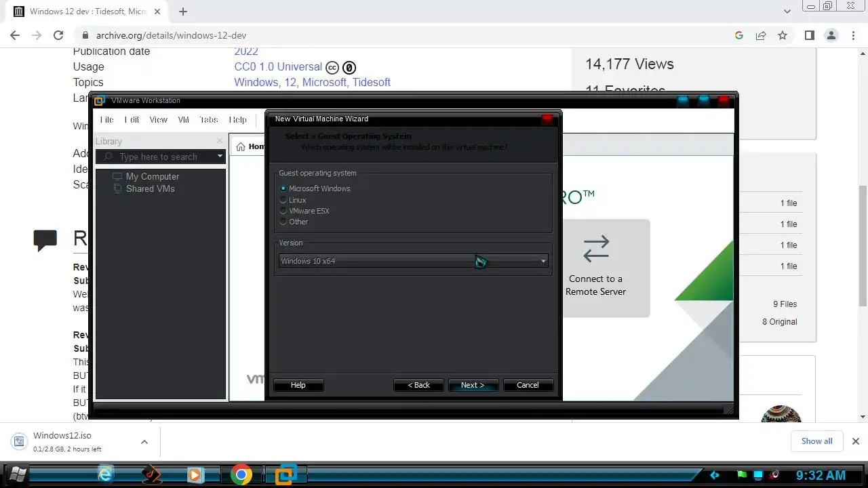Open a new Chrome tab

point(183,12)
